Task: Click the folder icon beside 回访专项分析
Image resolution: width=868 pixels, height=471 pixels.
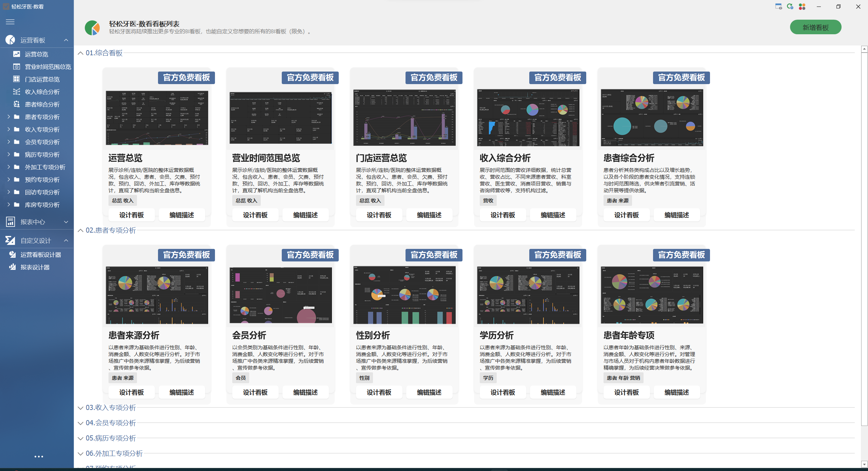Action: click(17, 192)
